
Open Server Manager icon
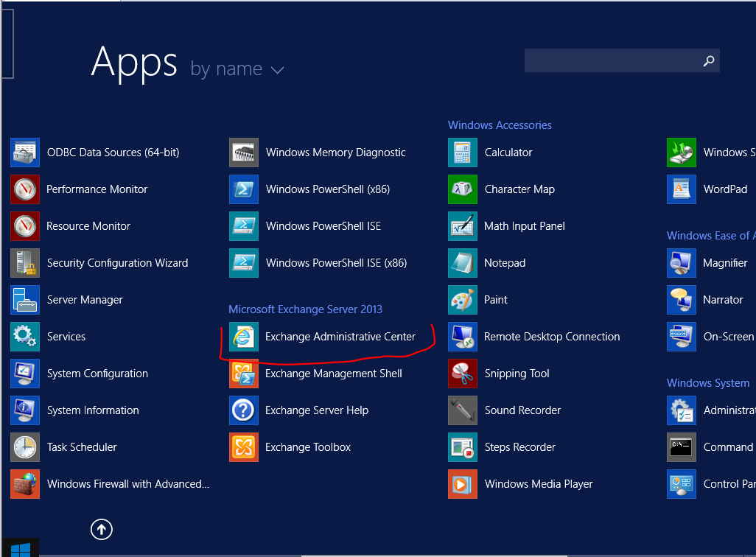[x=25, y=299]
